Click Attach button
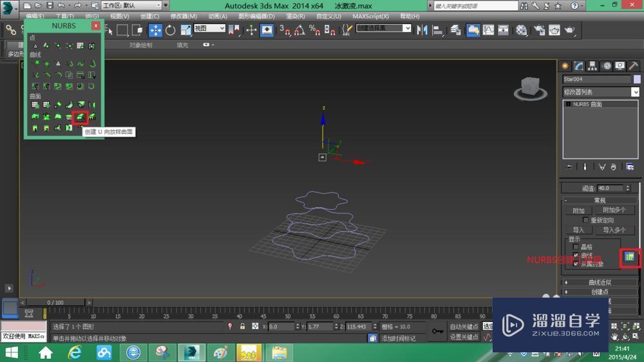 578,211
